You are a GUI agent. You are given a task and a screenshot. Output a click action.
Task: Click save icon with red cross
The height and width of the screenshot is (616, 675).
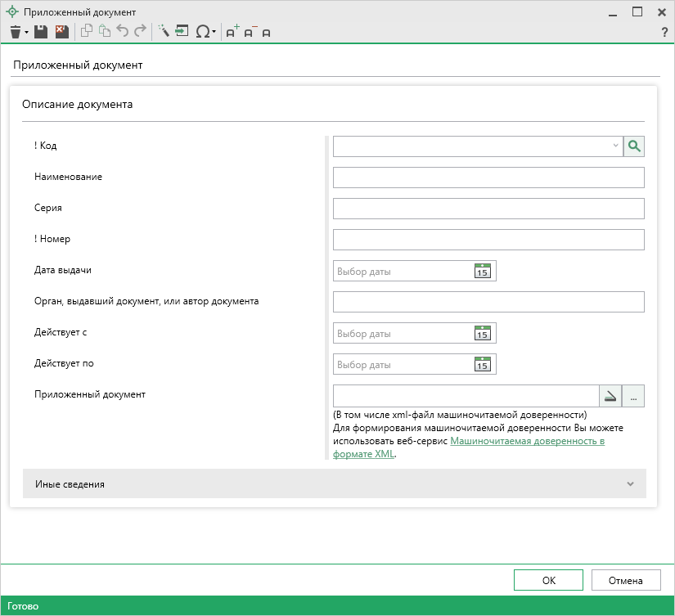61,32
